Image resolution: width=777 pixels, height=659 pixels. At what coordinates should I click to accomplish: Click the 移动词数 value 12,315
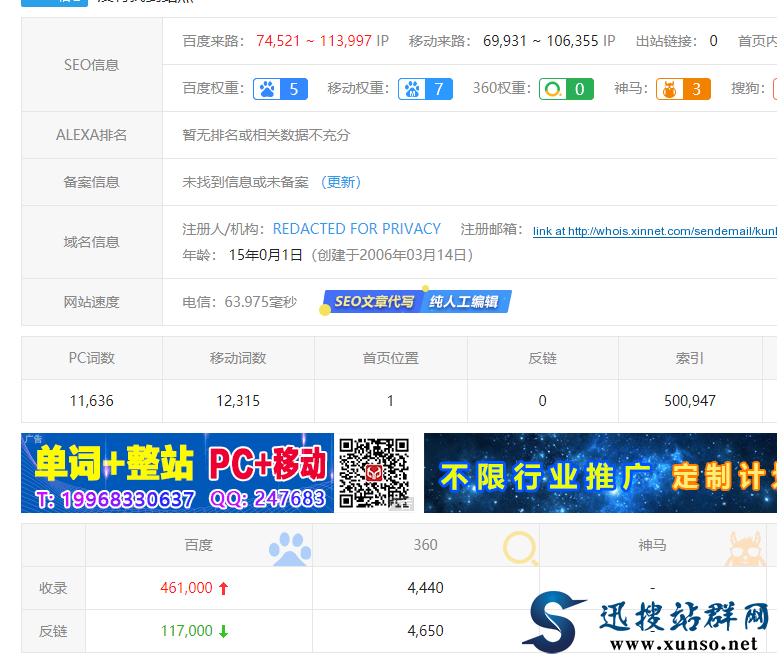pyautogui.click(x=238, y=401)
